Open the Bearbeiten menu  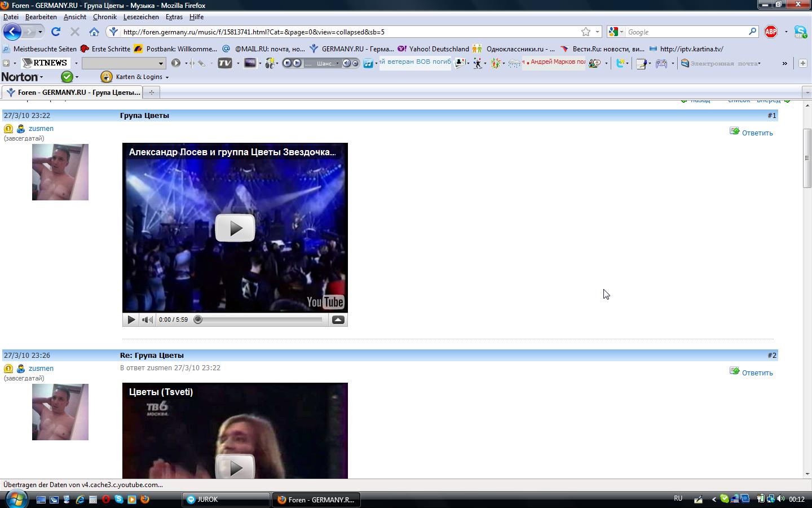click(x=41, y=17)
